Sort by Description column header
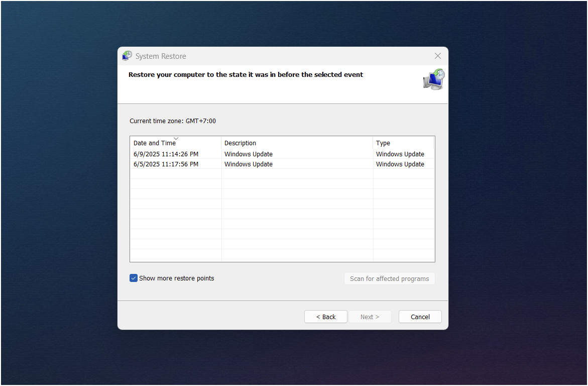Screen dimensions: 588x386 297,143
